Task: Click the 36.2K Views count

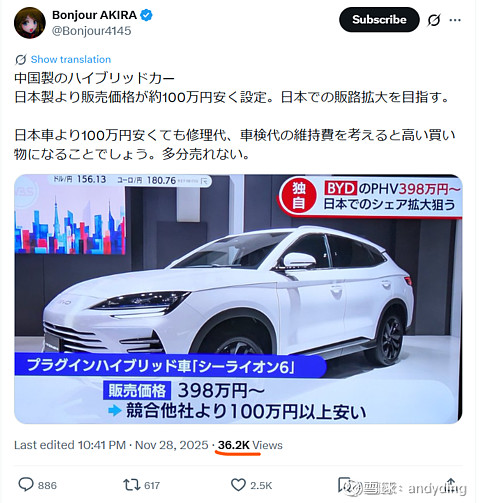Action: 250,445
